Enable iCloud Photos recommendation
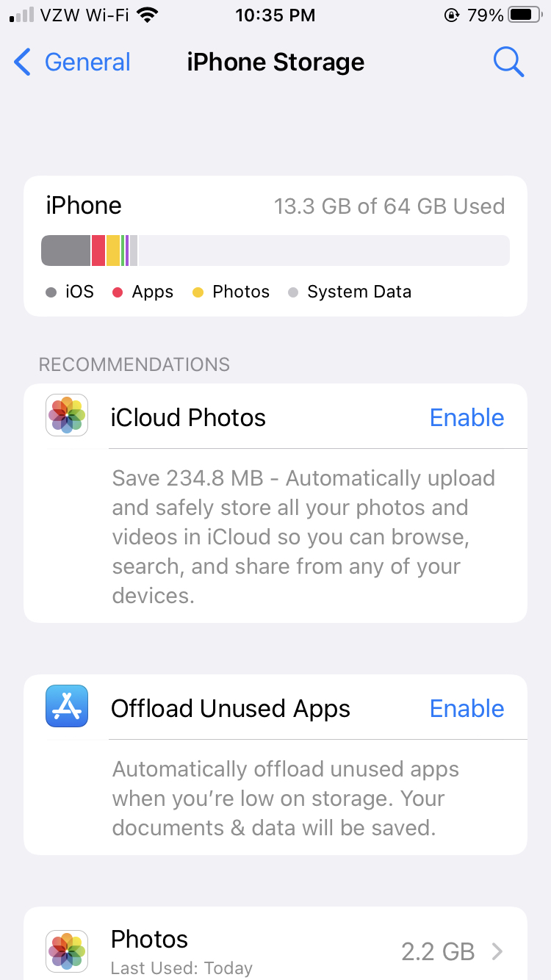 [467, 417]
